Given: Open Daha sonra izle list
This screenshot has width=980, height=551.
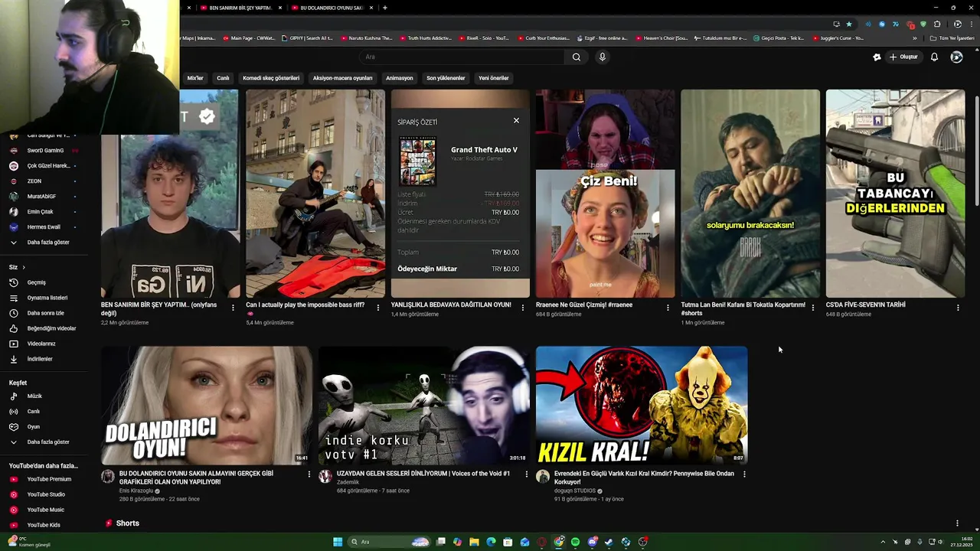Looking at the screenshot, I should pos(44,313).
